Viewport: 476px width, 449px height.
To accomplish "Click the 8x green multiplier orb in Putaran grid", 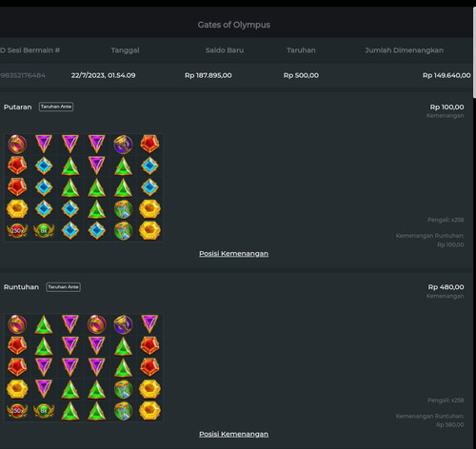I will tap(44, 230).
